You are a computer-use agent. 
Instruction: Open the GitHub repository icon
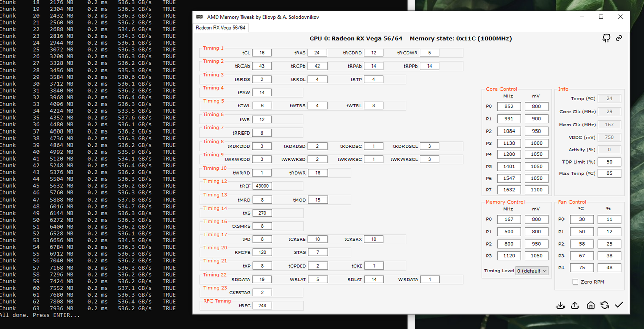click(607, 38)
